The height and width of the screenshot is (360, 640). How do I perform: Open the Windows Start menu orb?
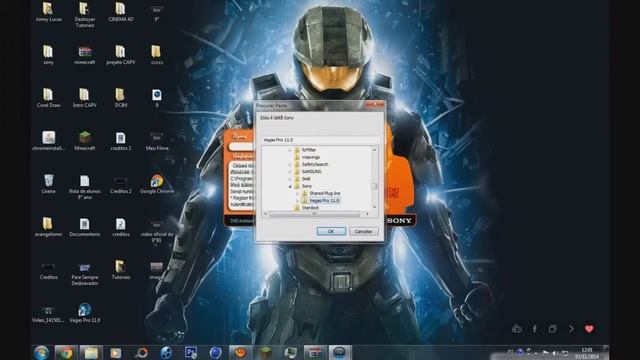coord(41,353)
